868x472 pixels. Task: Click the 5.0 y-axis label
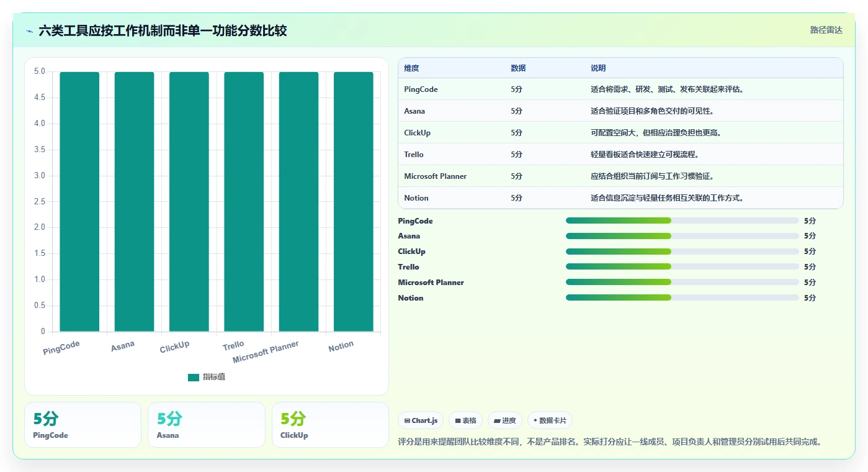tap(40, 71)
